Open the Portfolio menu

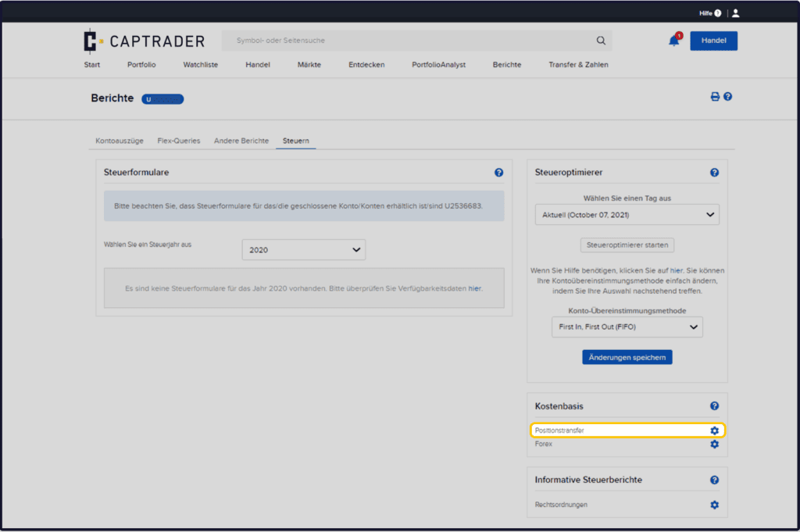141,65
